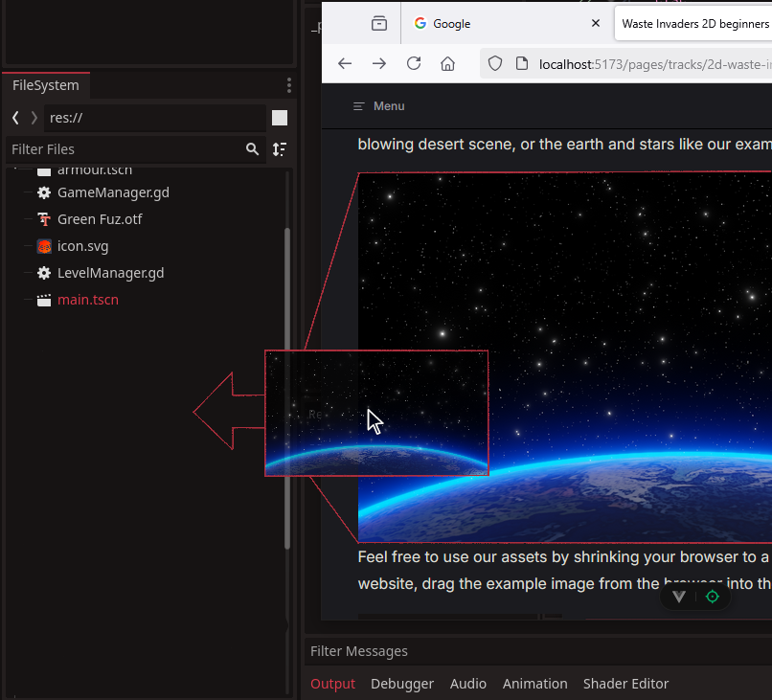Click the down chevron in floating widget
The width and height of the screenshot is (772, 700).
[679, 597]
